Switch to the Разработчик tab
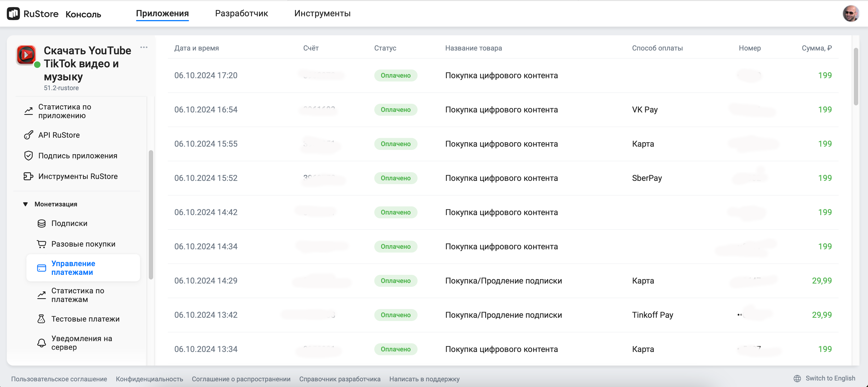Screen dimensions: 868x387 (241, 14)
